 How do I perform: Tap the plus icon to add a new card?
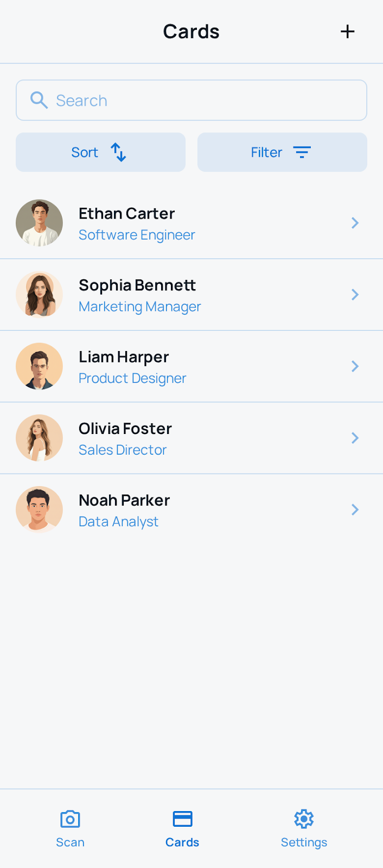[347, 31]
